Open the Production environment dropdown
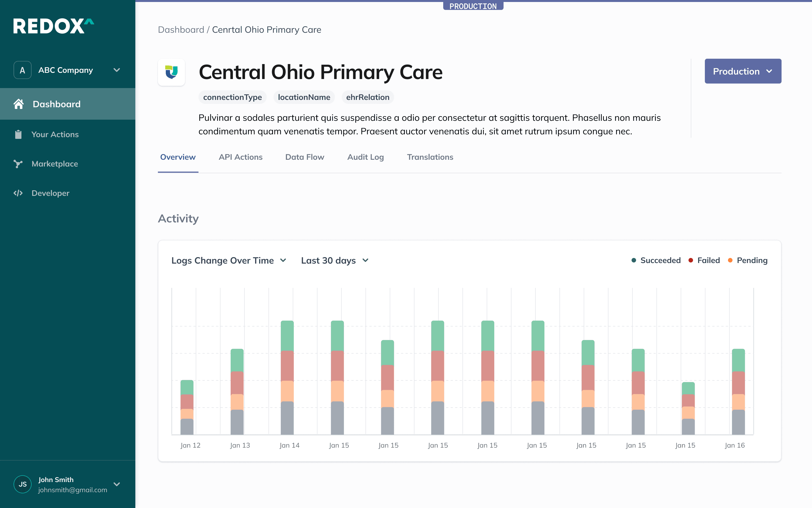The height and width of the screenshot is (508, 812). click(x=743, y=71)
